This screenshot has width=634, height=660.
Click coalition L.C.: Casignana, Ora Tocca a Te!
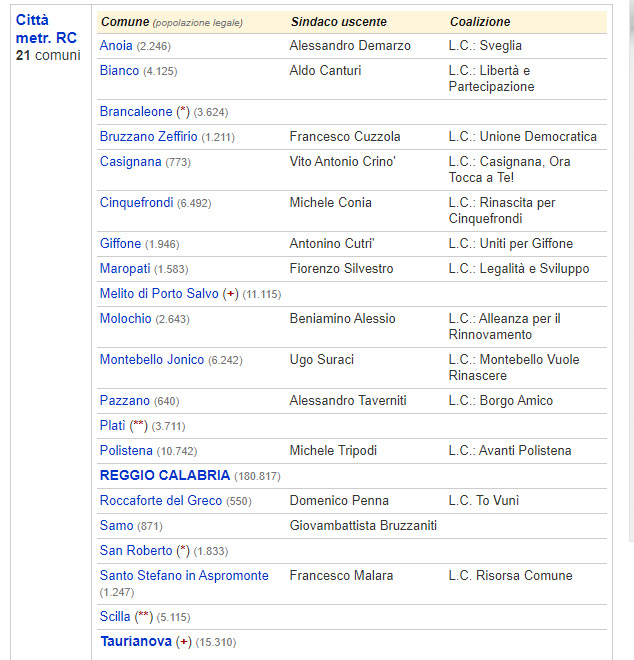pyautogui.click(x=509, y=169)
